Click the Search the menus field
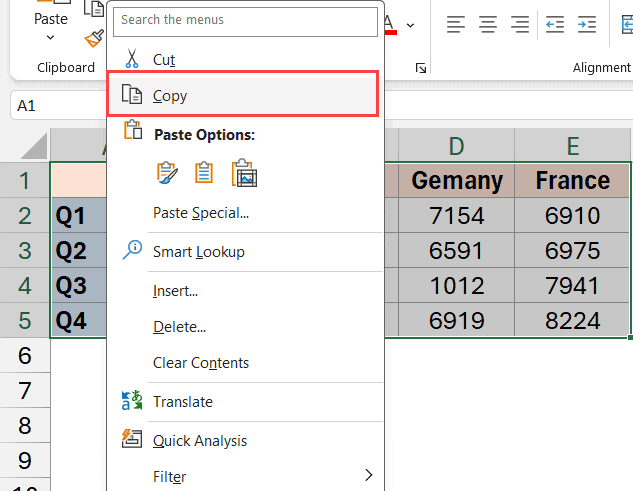The image size is (633, 491). (x=245, y=19)
